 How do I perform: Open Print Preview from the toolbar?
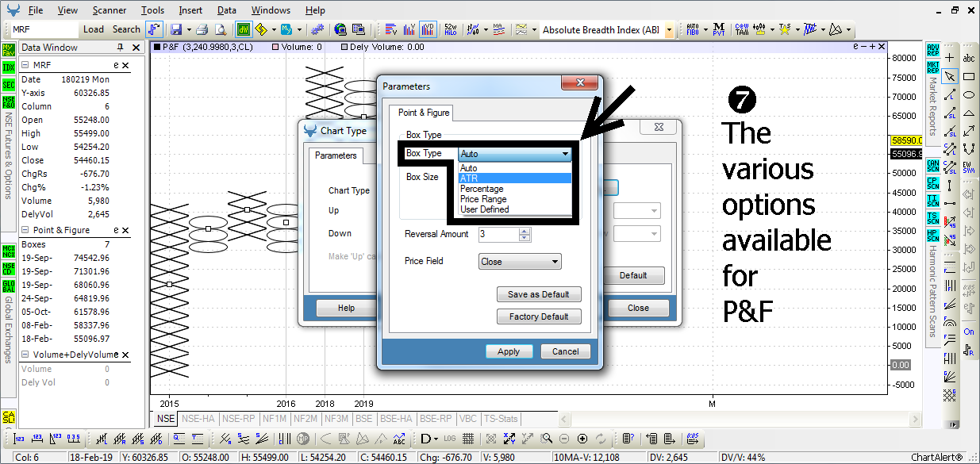coord(220,29)
